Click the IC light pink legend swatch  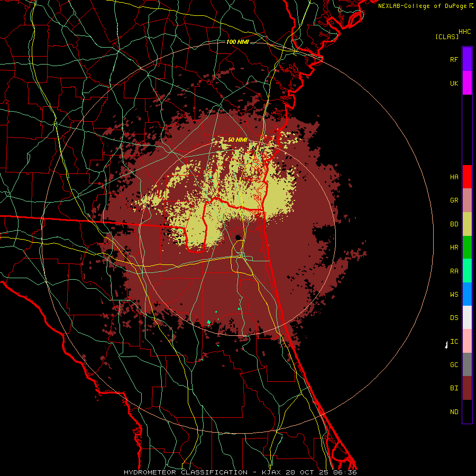(467, 341)
